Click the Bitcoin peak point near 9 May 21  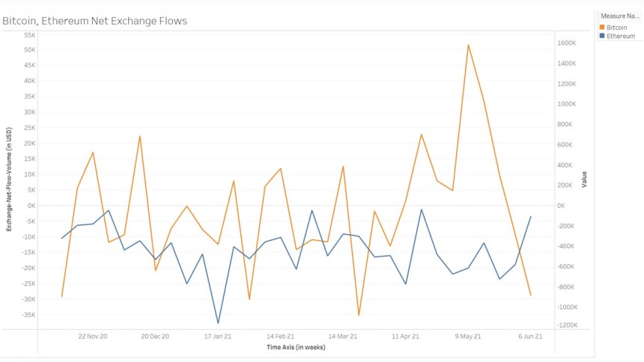468,45
